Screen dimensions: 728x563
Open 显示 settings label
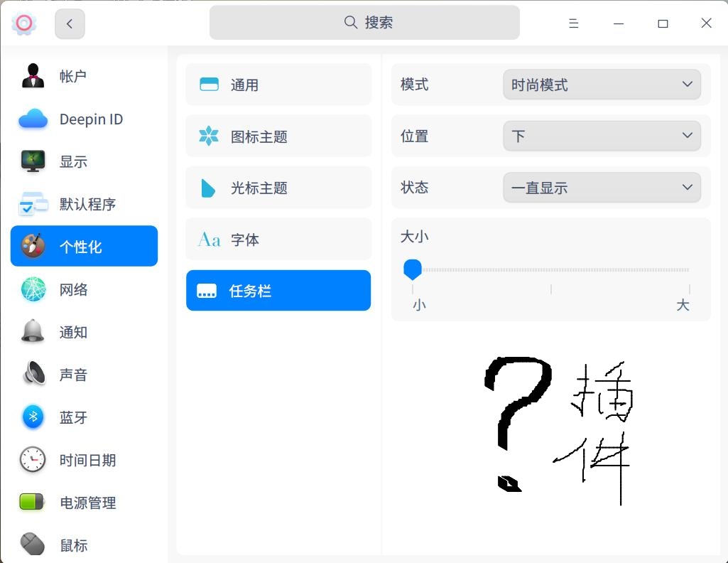click(73, 161)
